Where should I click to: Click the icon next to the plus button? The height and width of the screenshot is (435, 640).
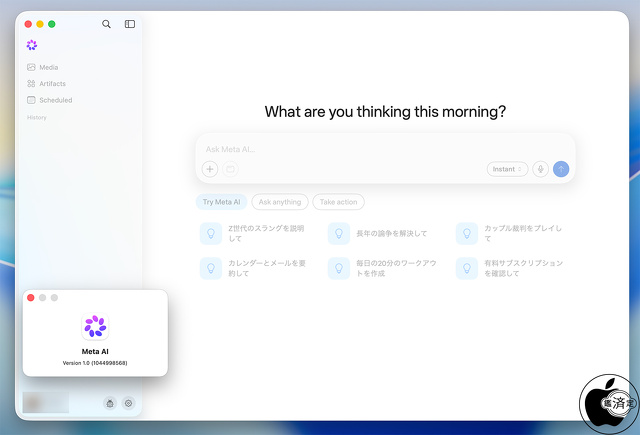(x=230, y=169)
